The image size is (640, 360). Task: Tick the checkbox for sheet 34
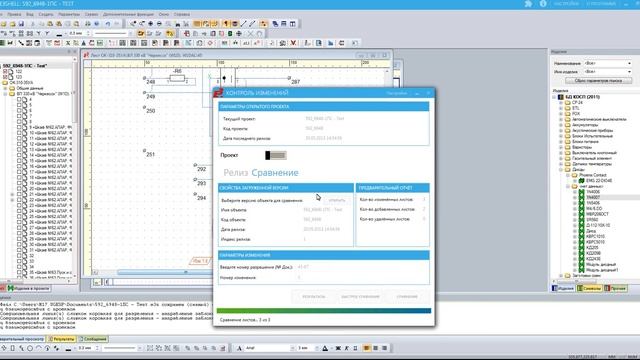[x=19, y=267]
